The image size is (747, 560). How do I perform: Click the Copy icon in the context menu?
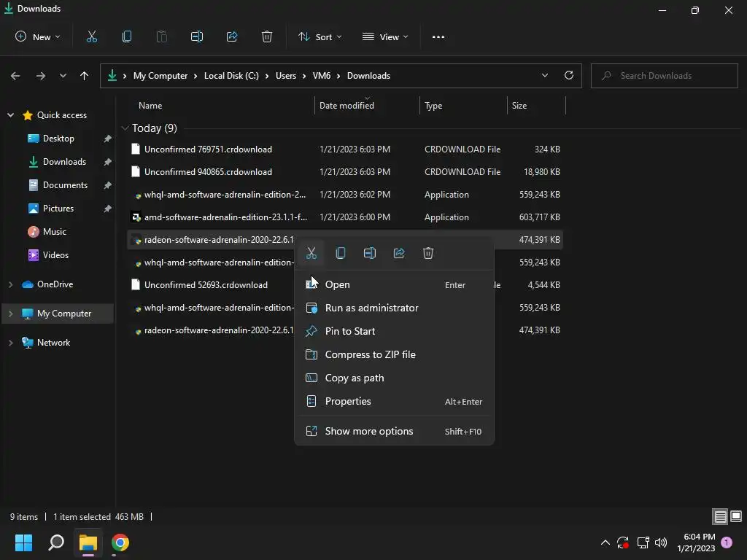[341, 253]
